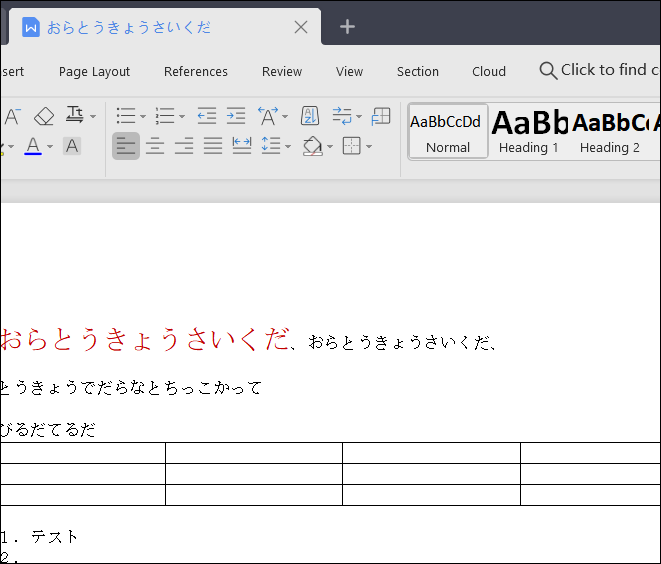661x564 pixels.
Task: Click the borders grid icon
Action: click(352, 146)
